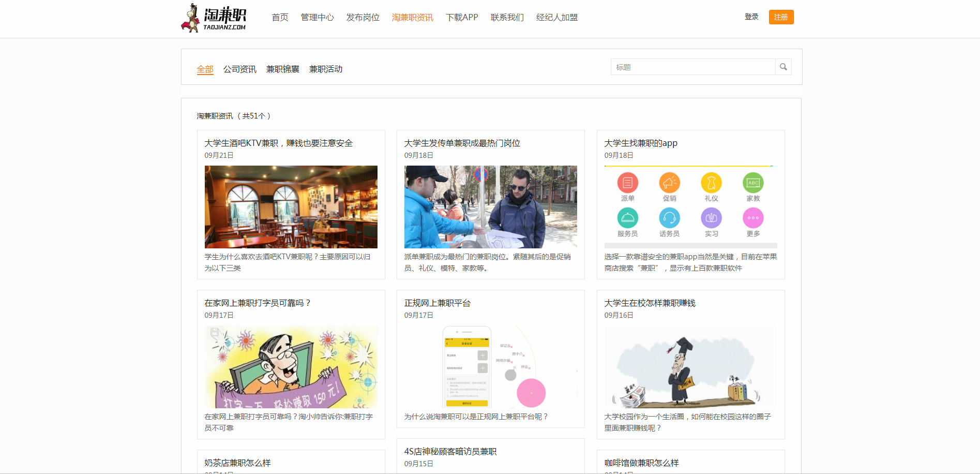Click the 礼仪 yellow icon

(x=712, y=183)
